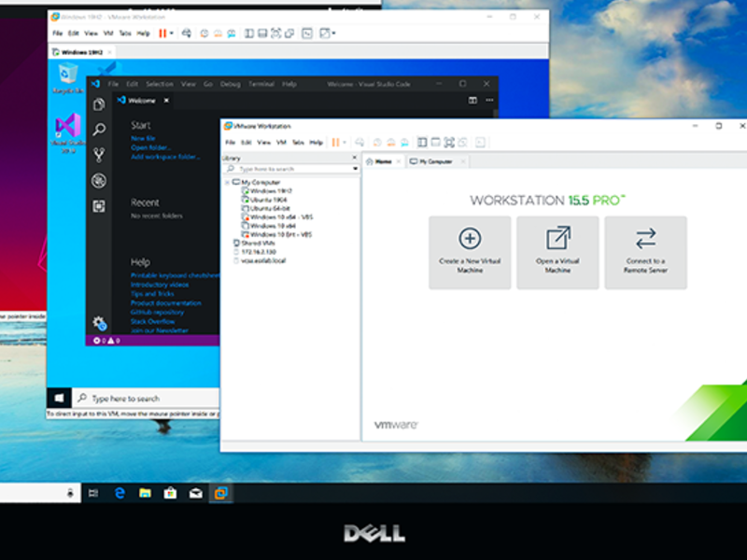Open snapshot manager in front VMware Workstation toolbar

pyautogui.click(x=404, y=143)
